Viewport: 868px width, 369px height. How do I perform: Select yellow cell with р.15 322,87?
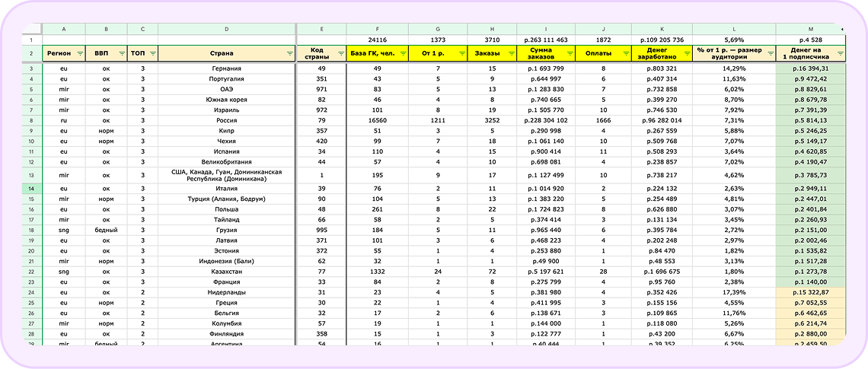810,291
